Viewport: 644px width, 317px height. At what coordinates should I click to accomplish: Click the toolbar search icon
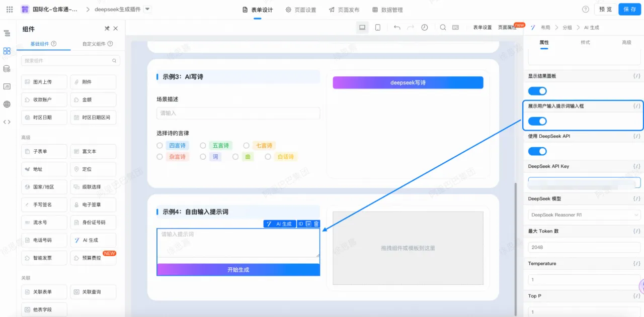click(443, 28)
